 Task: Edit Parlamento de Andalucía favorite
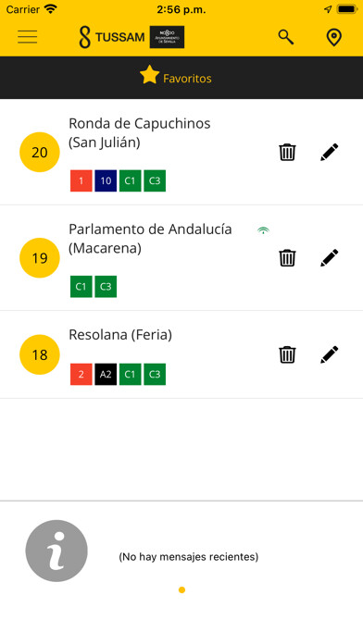[x=330, y=258]
